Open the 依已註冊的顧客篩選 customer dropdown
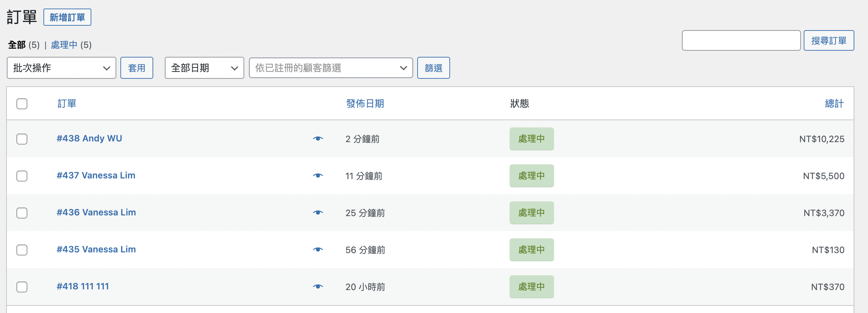868x313 pixels. coord(331,68)
